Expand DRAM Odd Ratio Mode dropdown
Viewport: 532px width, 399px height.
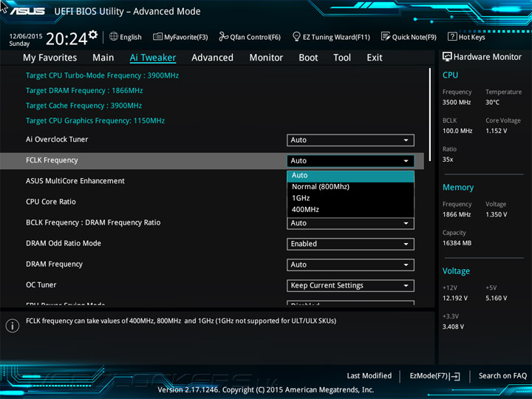point(350,244)
